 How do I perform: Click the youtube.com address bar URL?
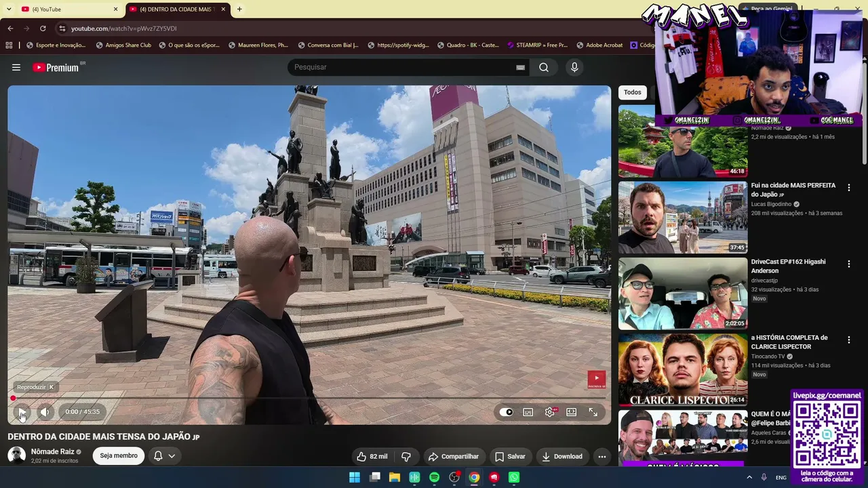(x=123, y=28)
